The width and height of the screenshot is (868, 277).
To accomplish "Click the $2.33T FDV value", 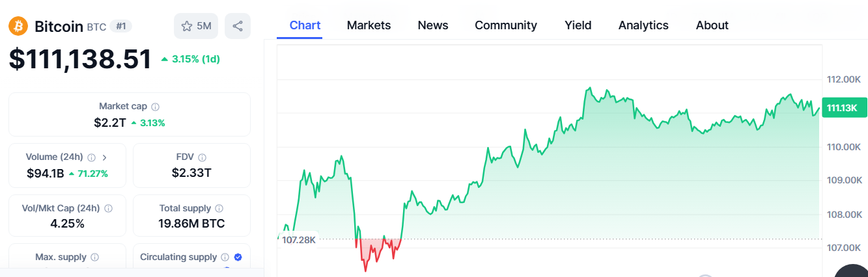I will coord(191,173).
